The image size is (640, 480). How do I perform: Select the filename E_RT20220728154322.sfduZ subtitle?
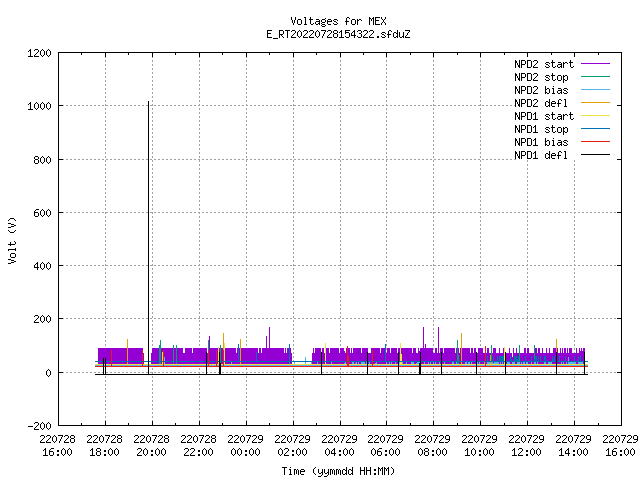point(338,34)
